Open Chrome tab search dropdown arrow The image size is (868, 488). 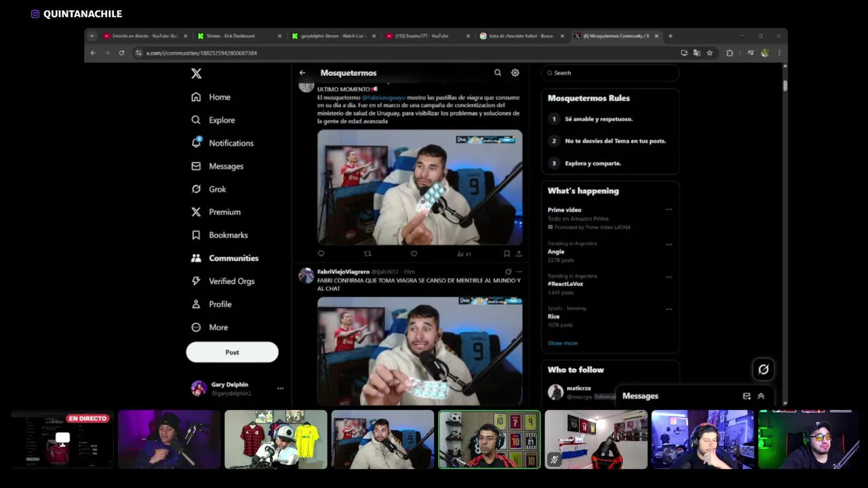coord(92,36)
